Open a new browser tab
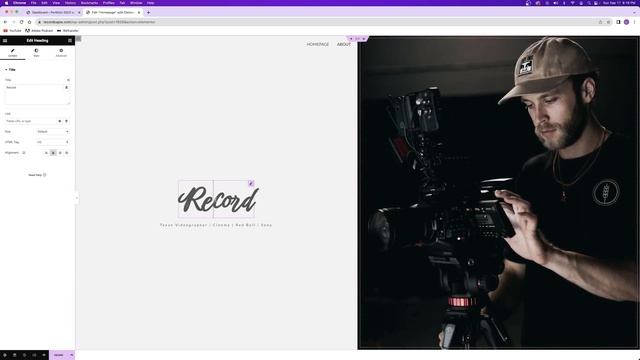Image resolution: width=640 pixels, height=360 pixels. (148, 12)
